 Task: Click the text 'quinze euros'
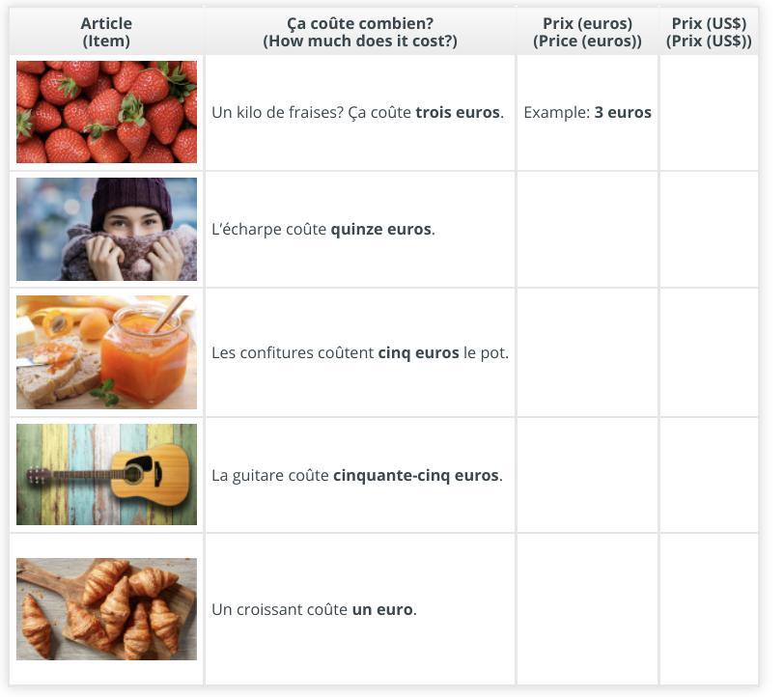tap(381, 230)
